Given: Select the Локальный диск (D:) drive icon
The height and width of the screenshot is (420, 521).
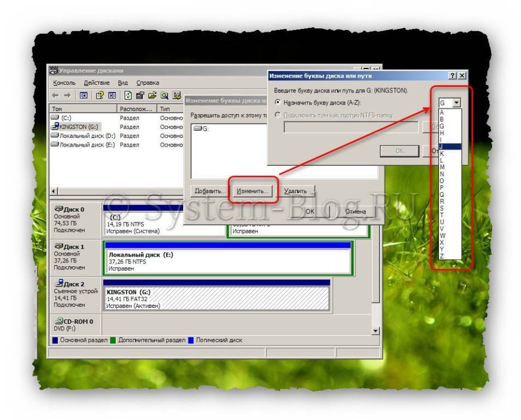Looking at the screenshot, I should coord(55,136).
